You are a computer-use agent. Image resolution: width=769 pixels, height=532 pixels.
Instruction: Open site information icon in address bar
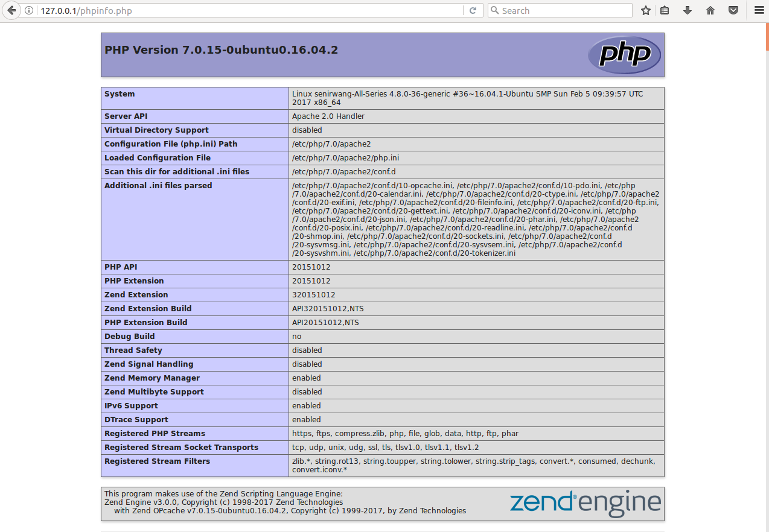coord(28,10)
